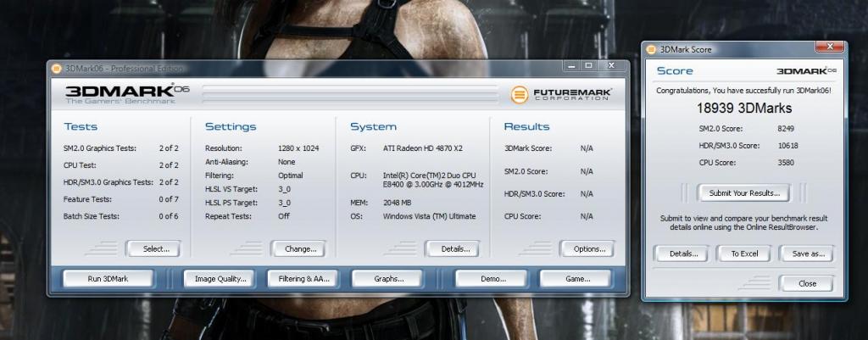Click the Run 3DMark button
Screen dimensions: 868x340
coord(108,279)
